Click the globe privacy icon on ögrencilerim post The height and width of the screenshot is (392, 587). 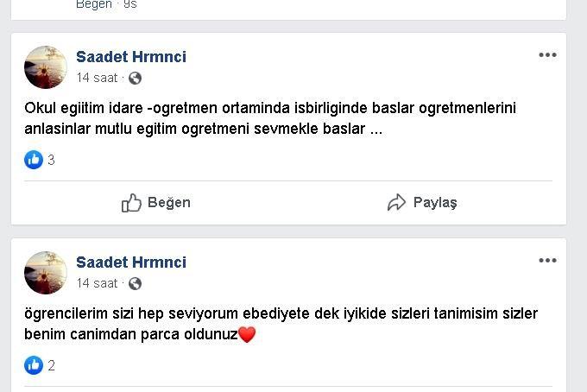(135, 283)
